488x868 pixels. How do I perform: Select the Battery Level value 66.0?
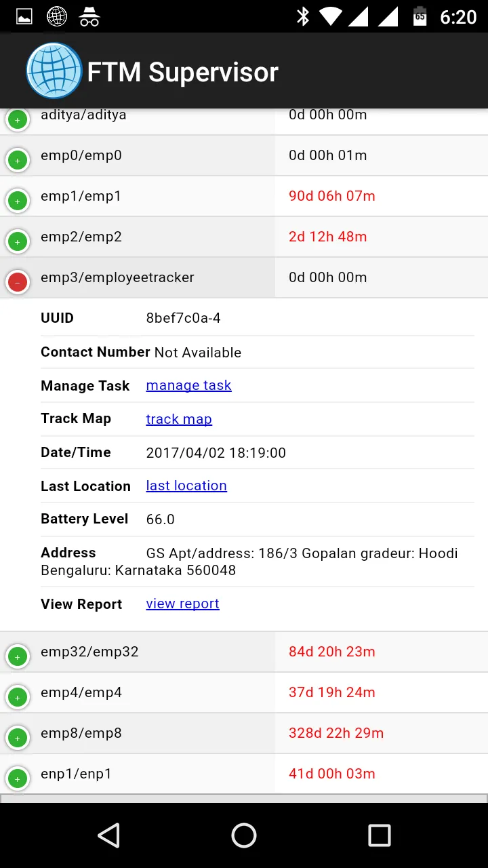click(161, 519)
